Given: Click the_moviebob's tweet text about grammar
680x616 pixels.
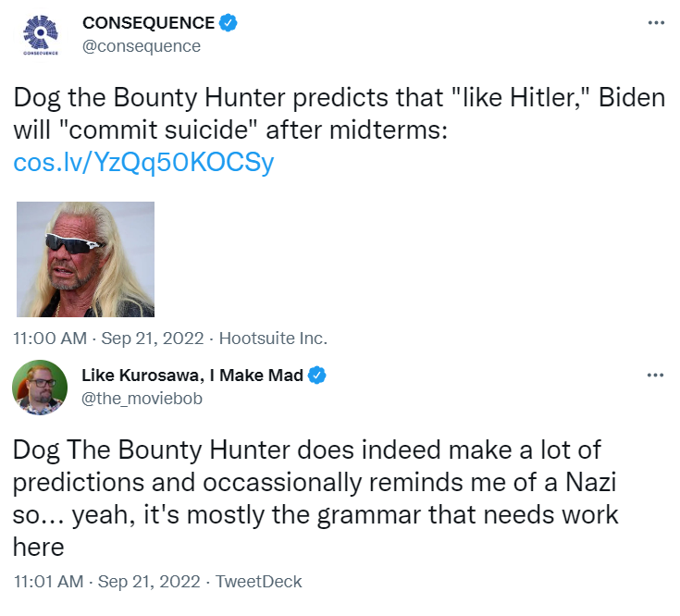Looking at the screenshot, I should [315, 498].
